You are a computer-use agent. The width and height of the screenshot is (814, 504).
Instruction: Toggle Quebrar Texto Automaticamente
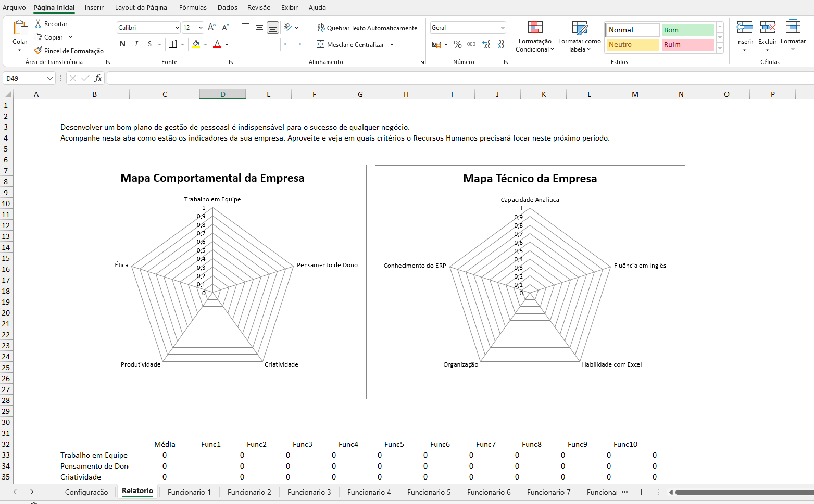pos(367,28)
